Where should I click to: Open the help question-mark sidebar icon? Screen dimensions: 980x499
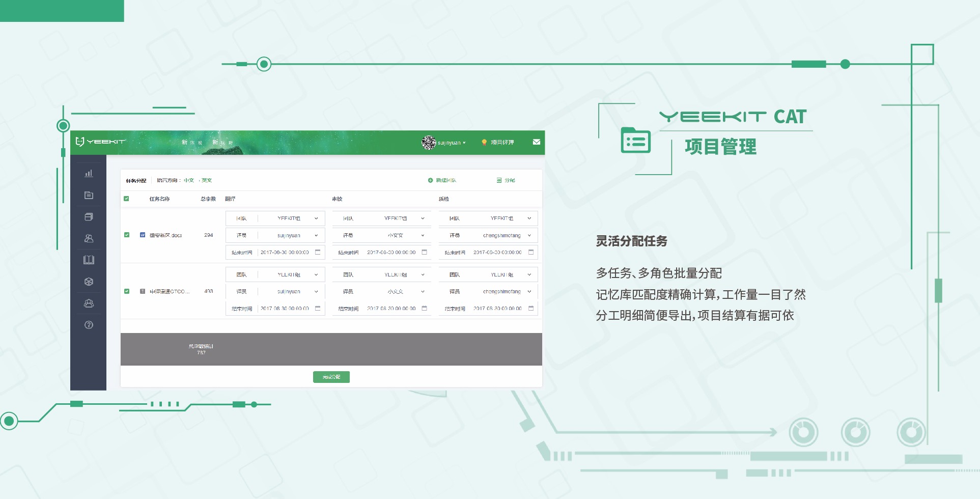click(x=89, y=325)
